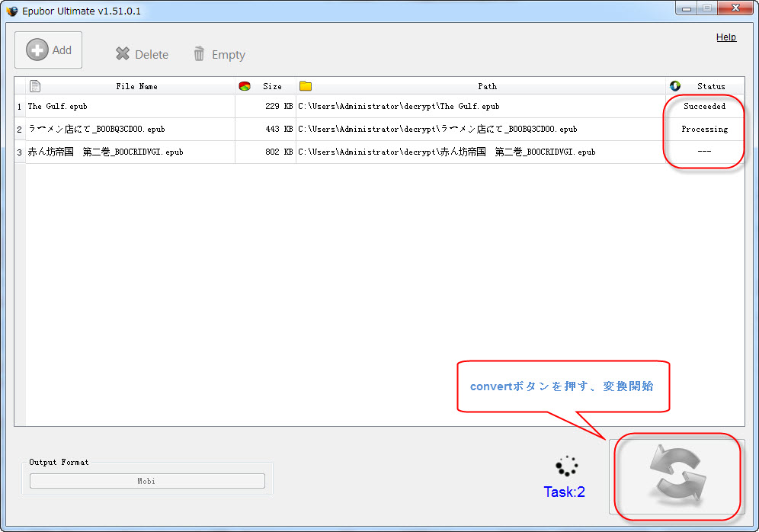Sort list by File Name header
This screenshot has width=759, height=532.
pyautogui.click(x=136, y=86)
